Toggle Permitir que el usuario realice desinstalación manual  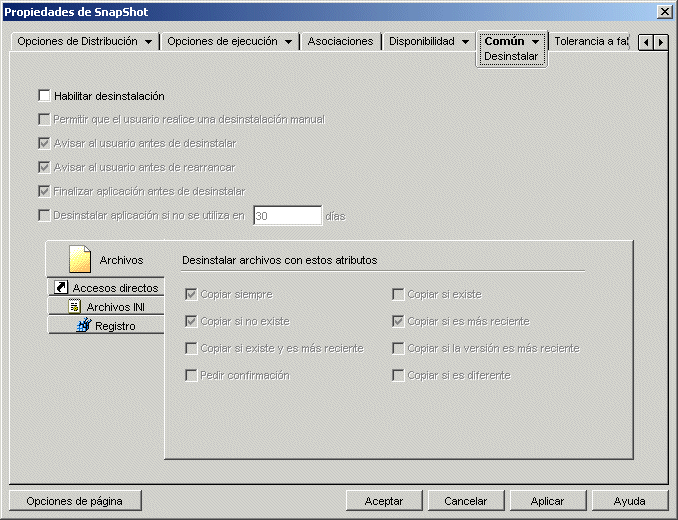(44, 119)
